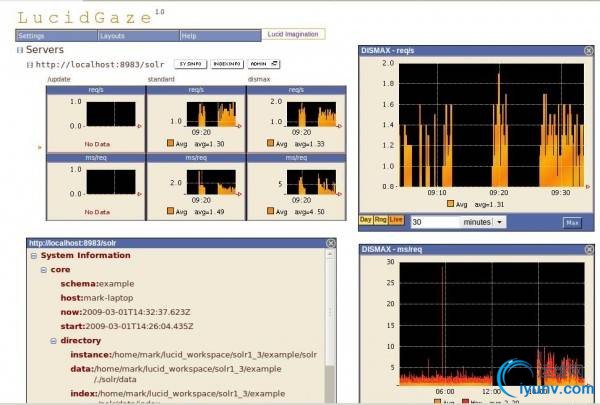Image resolution: width=600 pixels, height=405 pixels.
Task: Open the Help menu
Action: [220, 36]
